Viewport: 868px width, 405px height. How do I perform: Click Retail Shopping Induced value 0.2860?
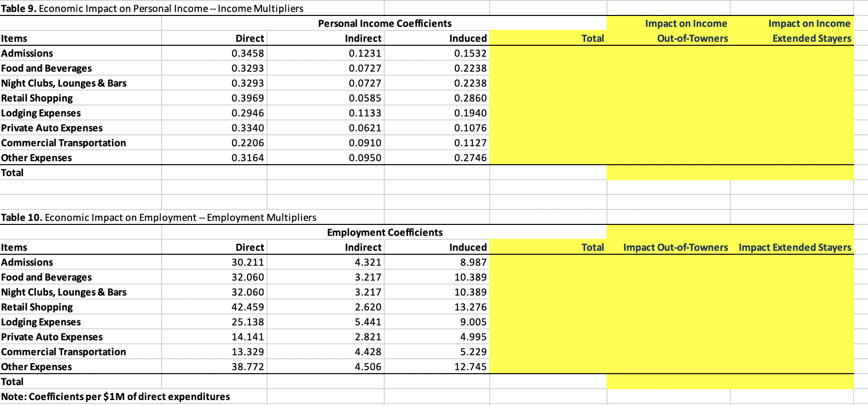[470, 98]
